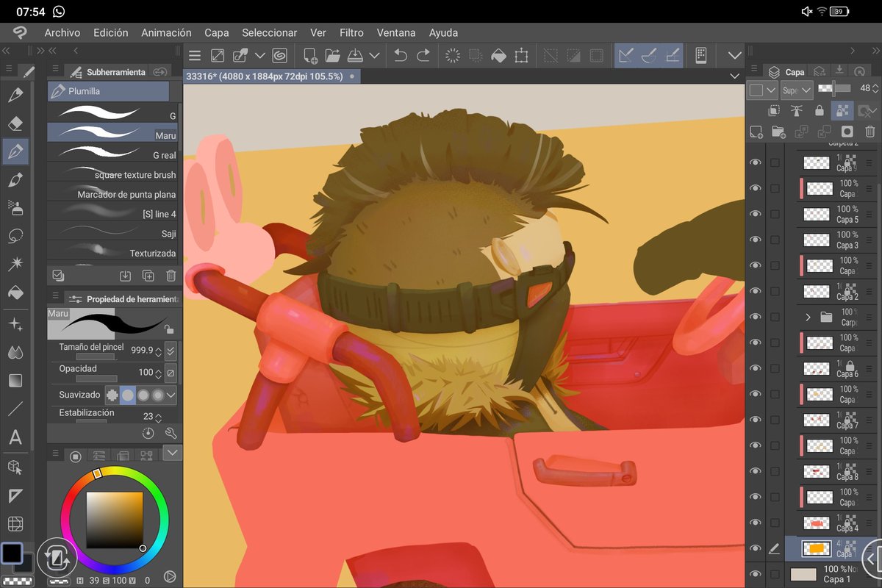Add a new raster layer
Viewport: 882px width, 588px height.
[x=756, y=132]
